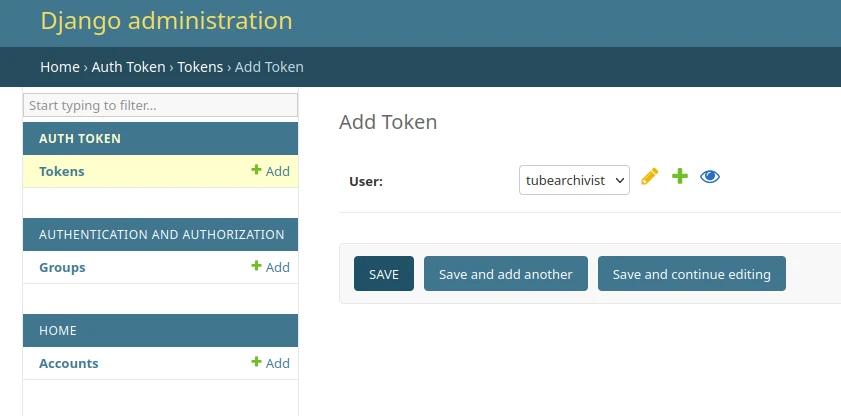
Task: Focus the sidebar filter input field
Action: pos(160,105)
